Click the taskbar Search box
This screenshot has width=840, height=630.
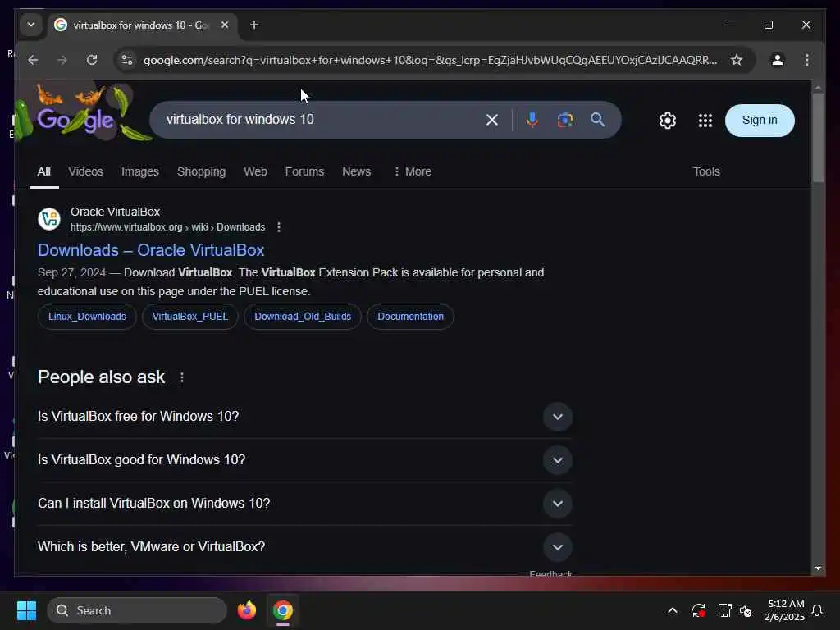(x=137, y=610)
